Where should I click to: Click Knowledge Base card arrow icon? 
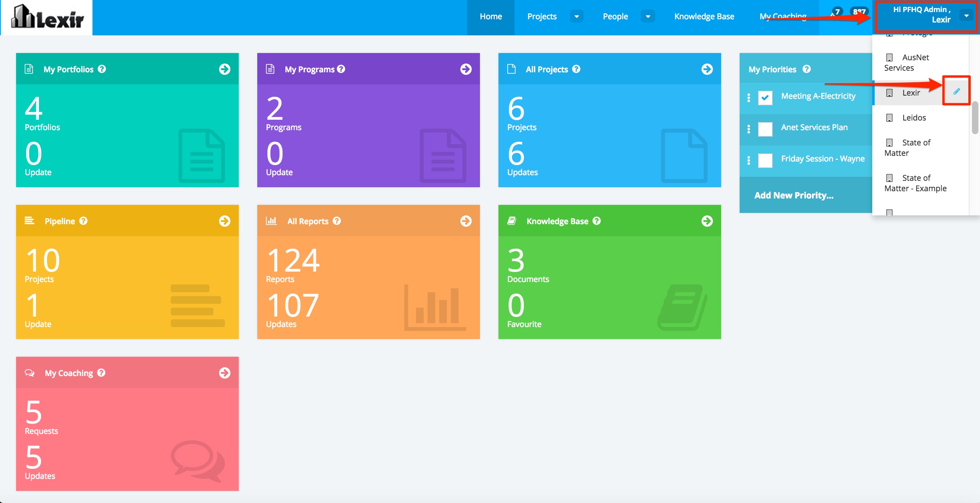(x=707, y=221)
